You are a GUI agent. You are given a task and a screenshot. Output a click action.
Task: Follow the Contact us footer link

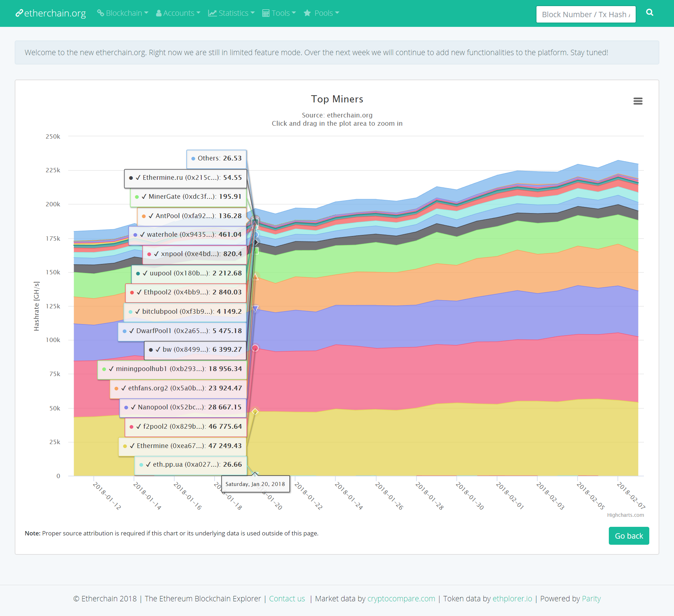pyautogui.click(x=287, y=598)
